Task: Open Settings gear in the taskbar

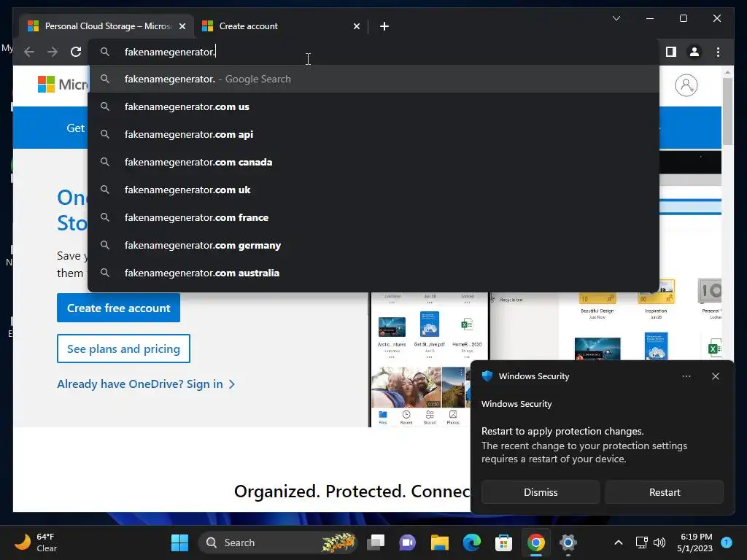Action: click(568, 542)
